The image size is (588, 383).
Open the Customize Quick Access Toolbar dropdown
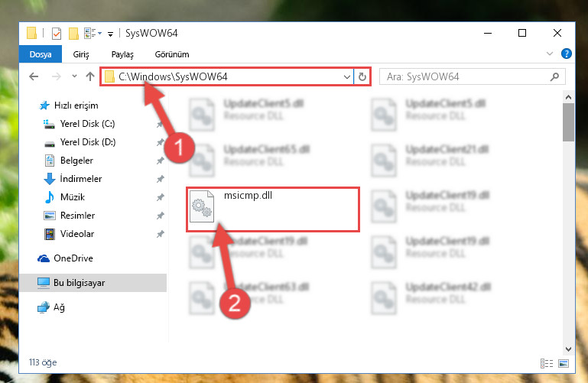tap(110, 34)
